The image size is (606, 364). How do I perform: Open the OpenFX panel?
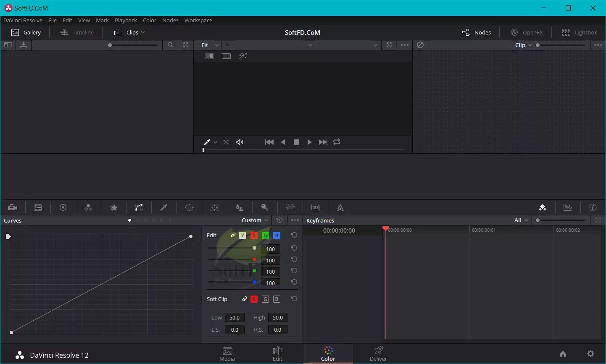527,32
